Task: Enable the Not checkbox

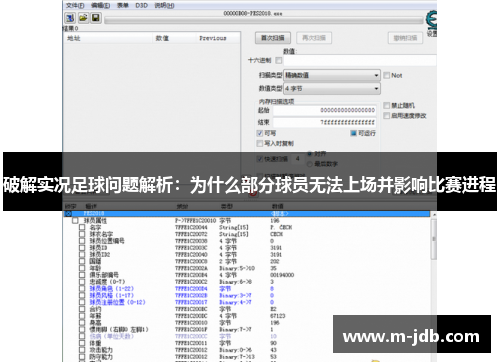Action: (387, 75)
